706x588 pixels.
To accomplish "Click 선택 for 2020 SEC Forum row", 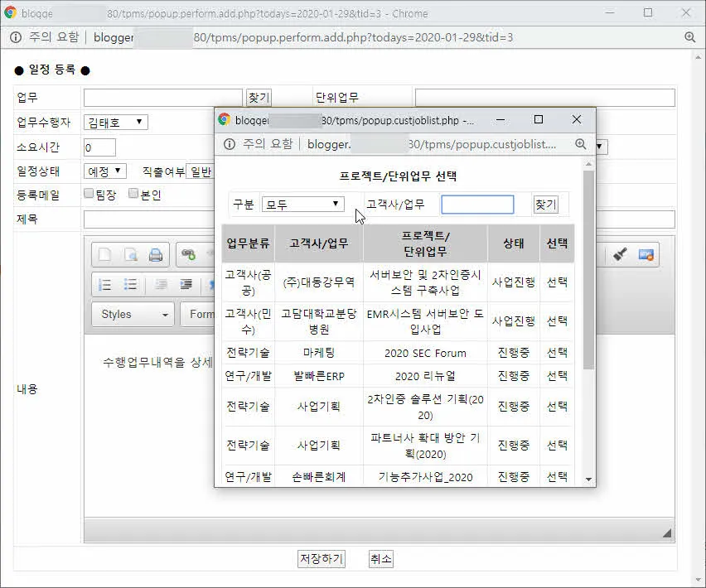I will (557, 353).
